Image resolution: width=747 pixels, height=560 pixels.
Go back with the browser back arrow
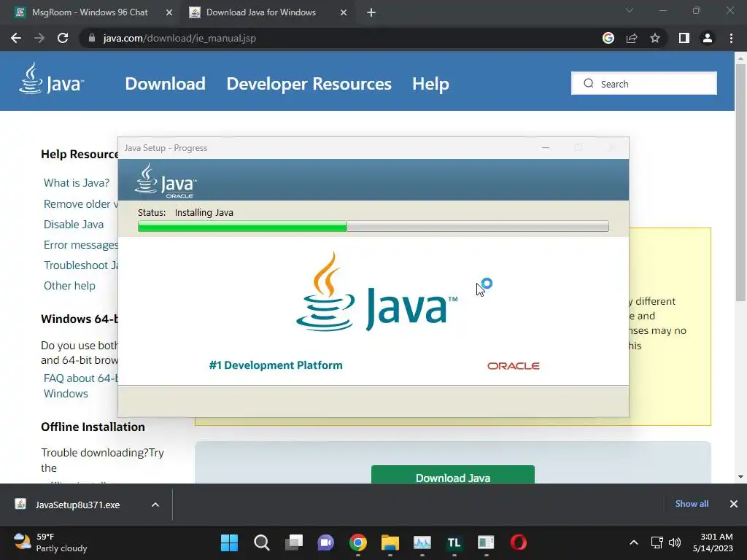pyautogui.click(x=16, y=38)
